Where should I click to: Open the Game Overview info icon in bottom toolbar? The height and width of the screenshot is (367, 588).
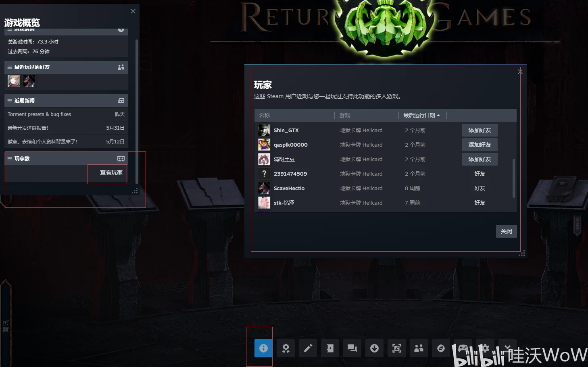pyautogui.click(x=263, y=348)
